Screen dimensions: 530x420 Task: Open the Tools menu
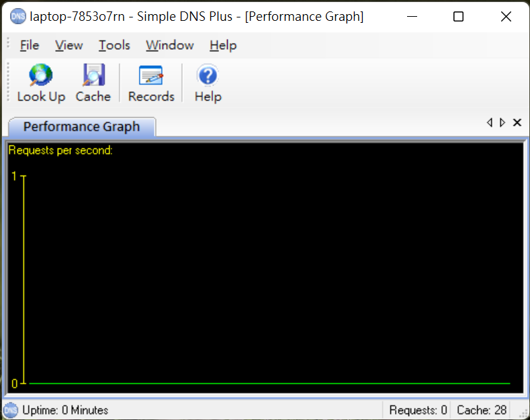pos(114,45)
